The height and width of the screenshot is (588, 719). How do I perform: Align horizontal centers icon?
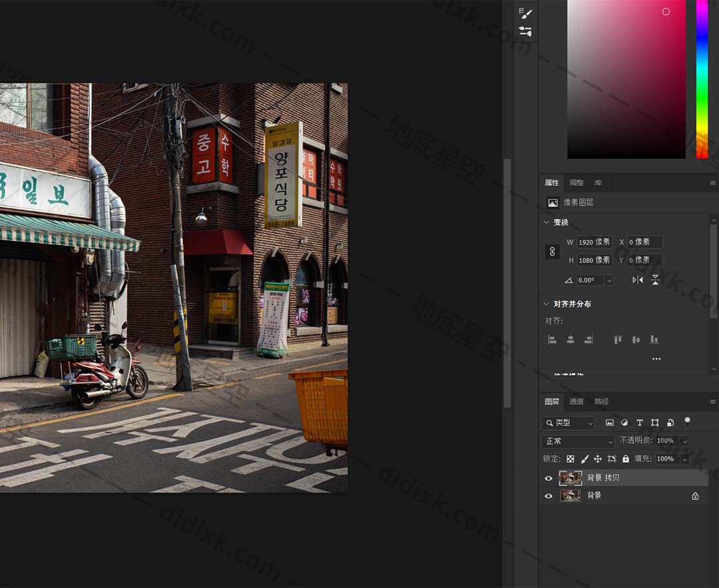571,340
